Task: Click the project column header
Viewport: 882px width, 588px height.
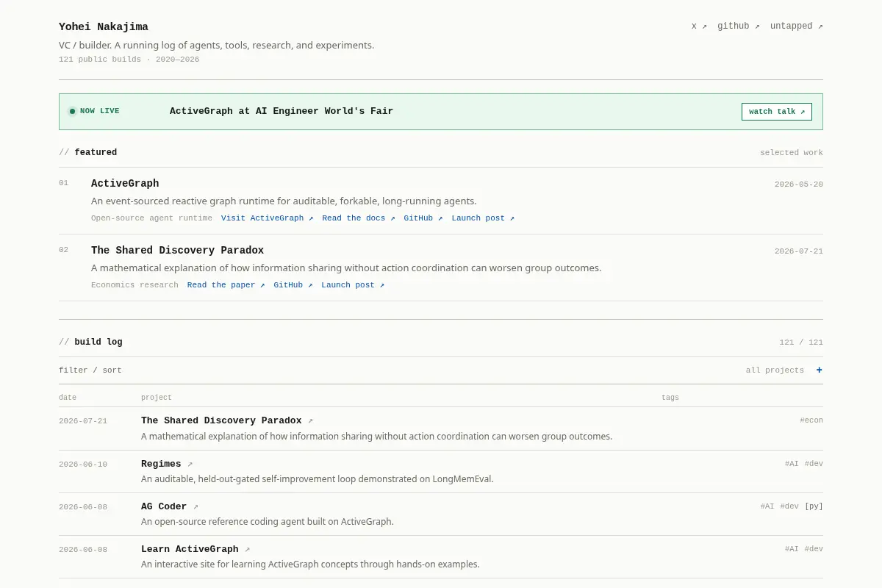Action: point(157,398)
